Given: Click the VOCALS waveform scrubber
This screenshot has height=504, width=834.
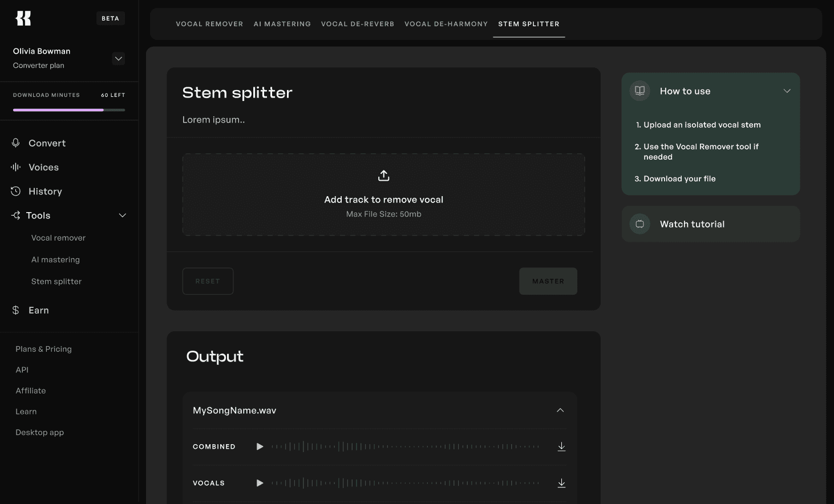Looking at the screenshot, I should pyautogui.click(x=405, y=483).
